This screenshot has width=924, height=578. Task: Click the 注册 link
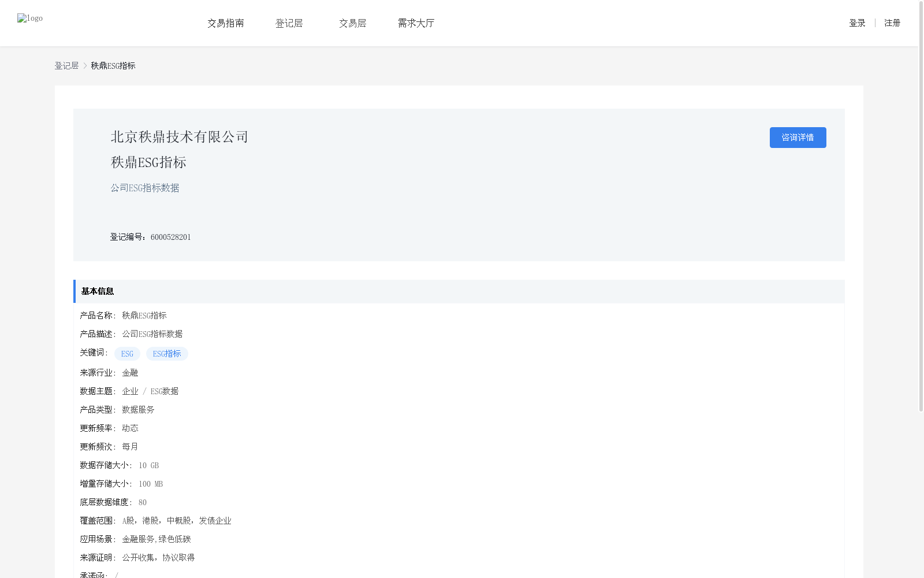892,23
